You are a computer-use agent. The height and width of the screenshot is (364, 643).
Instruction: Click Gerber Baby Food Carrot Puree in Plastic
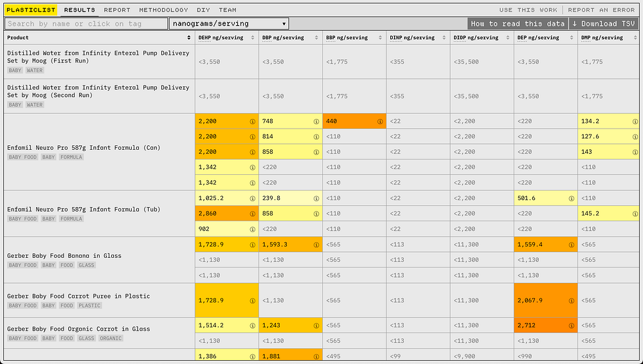tap(78, 296)
